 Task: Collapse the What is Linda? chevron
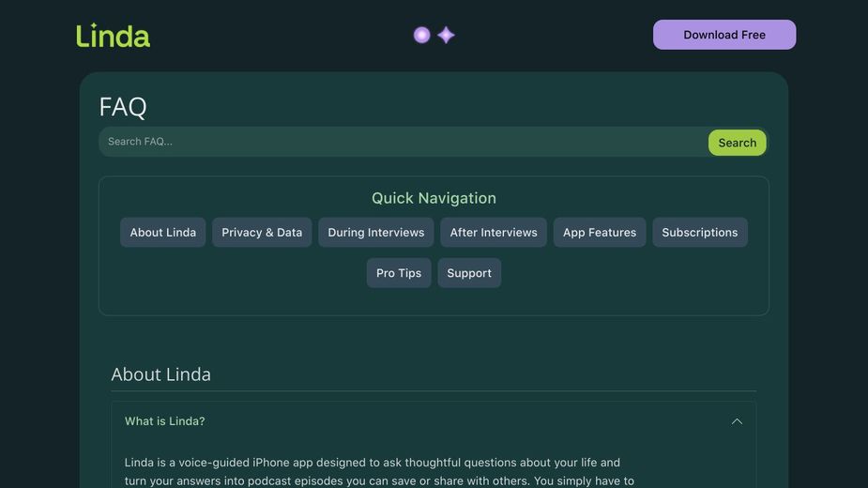click(737, 421)
